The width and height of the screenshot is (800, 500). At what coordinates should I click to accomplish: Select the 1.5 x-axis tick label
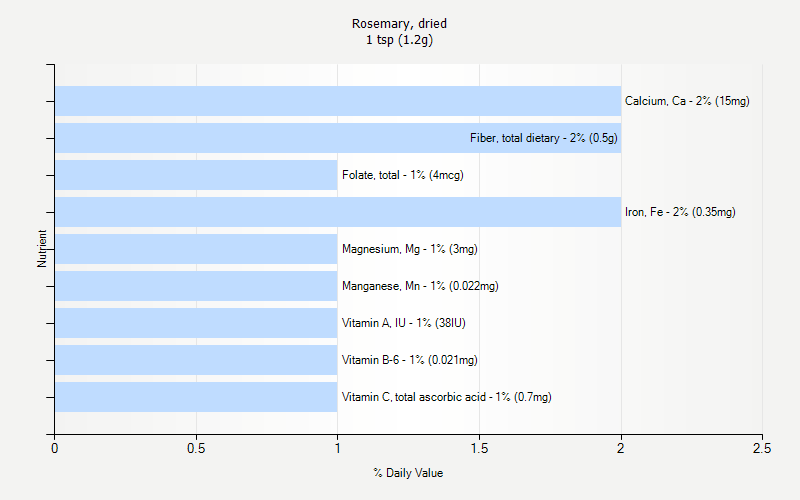pyautogui.click(x=479, y=448)
